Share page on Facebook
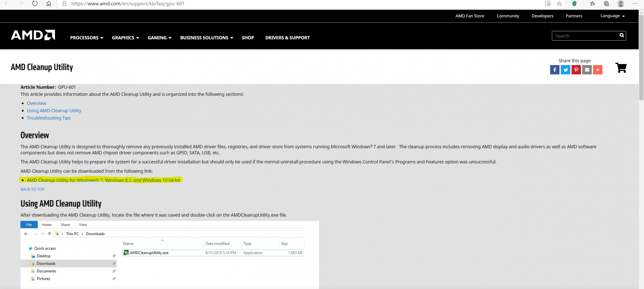644x289 pixels. (x=555, y=70)
